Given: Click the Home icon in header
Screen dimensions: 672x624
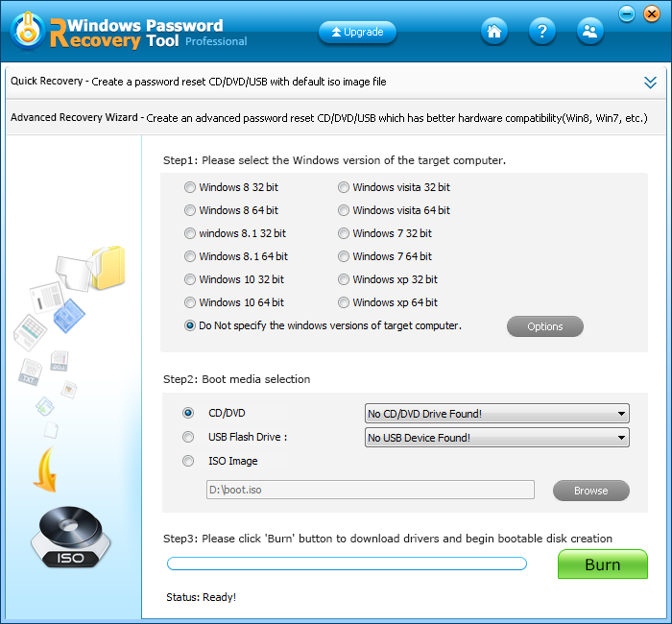Looking at the screenshot, I should click(x=494, y=31).
